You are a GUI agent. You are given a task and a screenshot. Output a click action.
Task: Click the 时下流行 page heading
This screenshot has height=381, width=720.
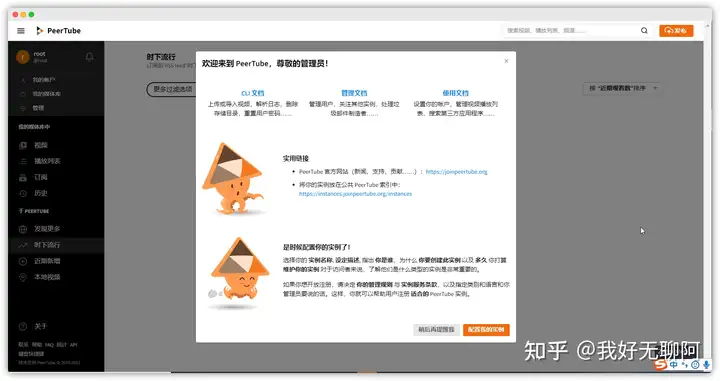pos(161,57)
